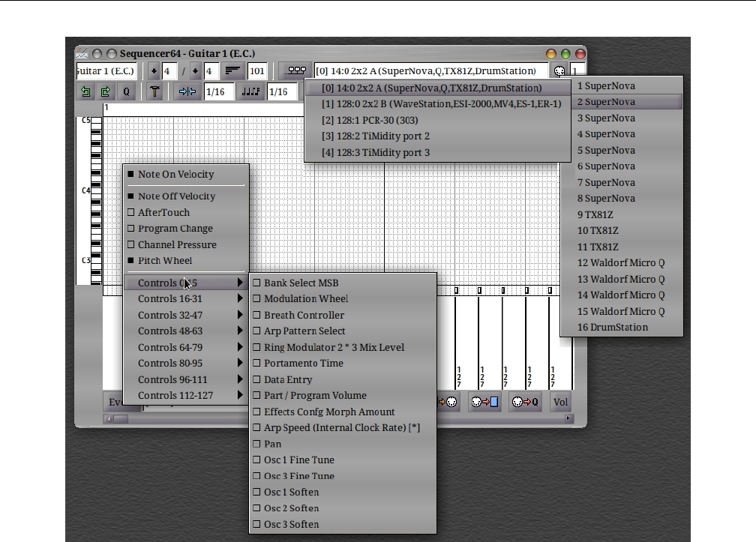Expand Controls 16-31 submenu
Viewport: 756px width, 542px height.
[186, 298]
